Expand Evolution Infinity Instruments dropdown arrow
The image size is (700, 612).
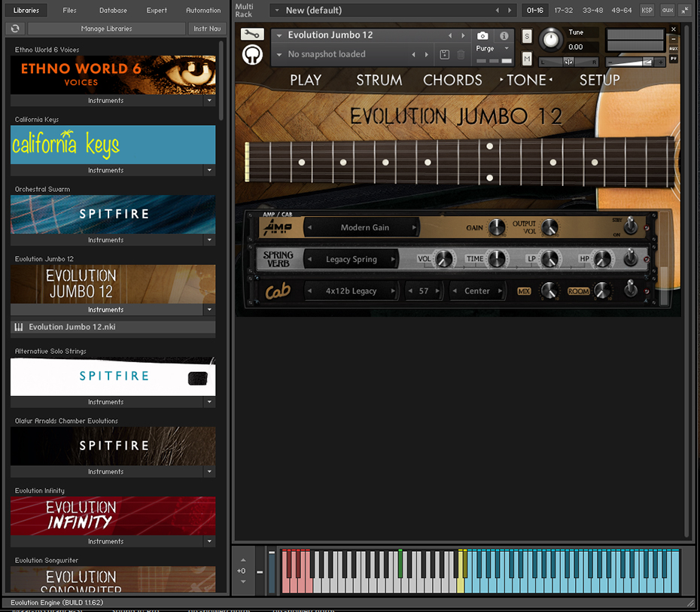209,541
